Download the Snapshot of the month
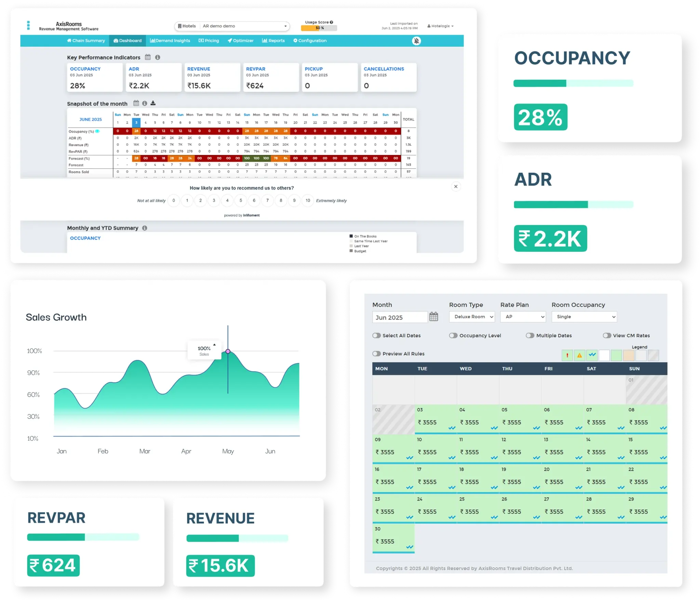Image resolution: width=700 pixels, height=601 pixels. pos(153,103)
